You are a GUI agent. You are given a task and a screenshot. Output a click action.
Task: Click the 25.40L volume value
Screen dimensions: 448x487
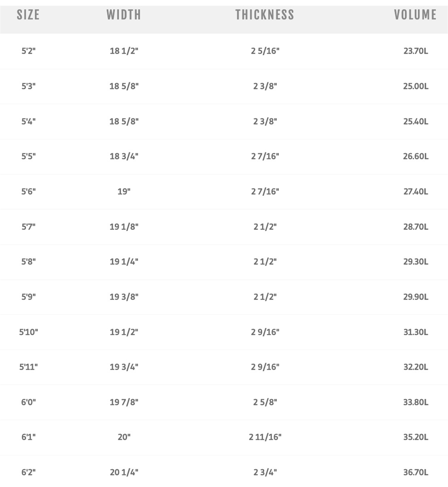tap(415, 121)
